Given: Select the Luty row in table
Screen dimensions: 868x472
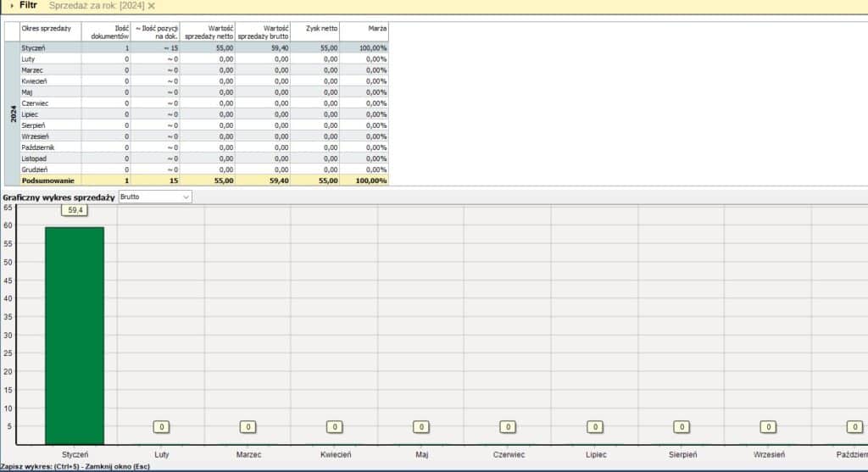Looking at the screenshot, I should (50, 59).
